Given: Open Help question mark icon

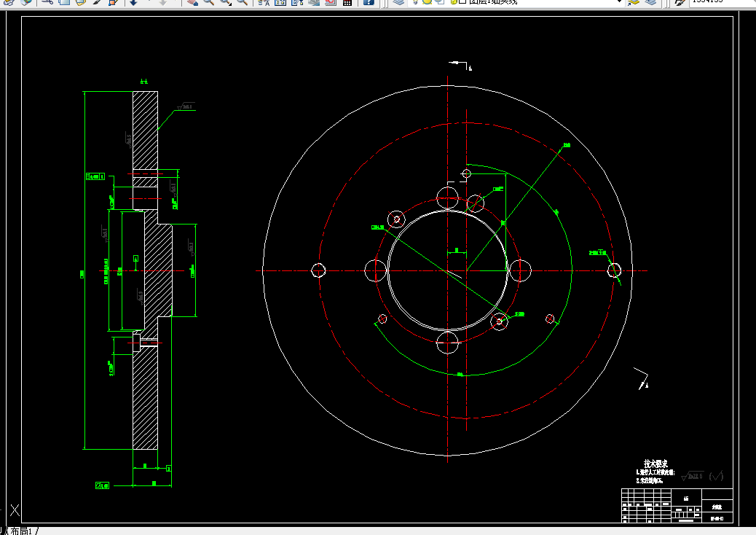Looking at the screenshot, I should click(x=369, y=1).
